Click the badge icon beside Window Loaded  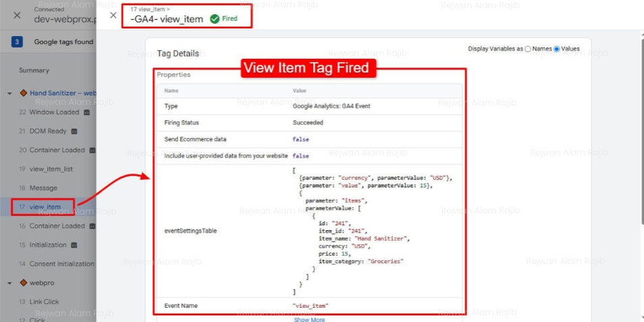pos(86,112)
